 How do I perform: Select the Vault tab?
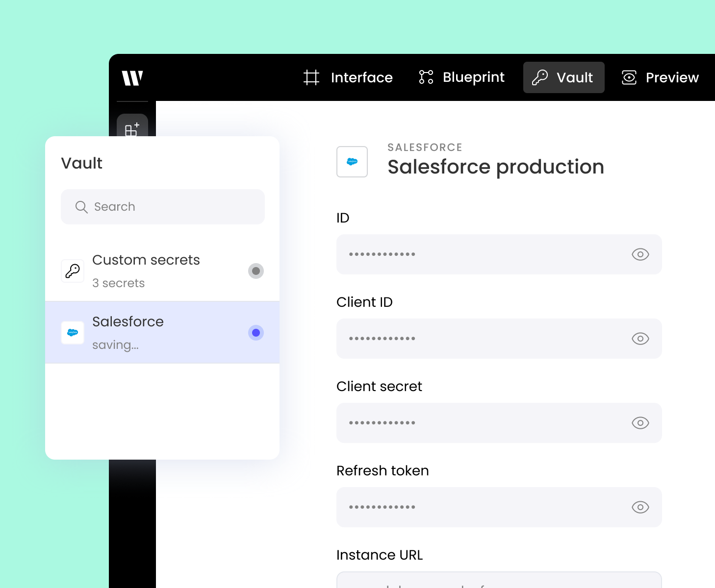(x=563, y=77)
